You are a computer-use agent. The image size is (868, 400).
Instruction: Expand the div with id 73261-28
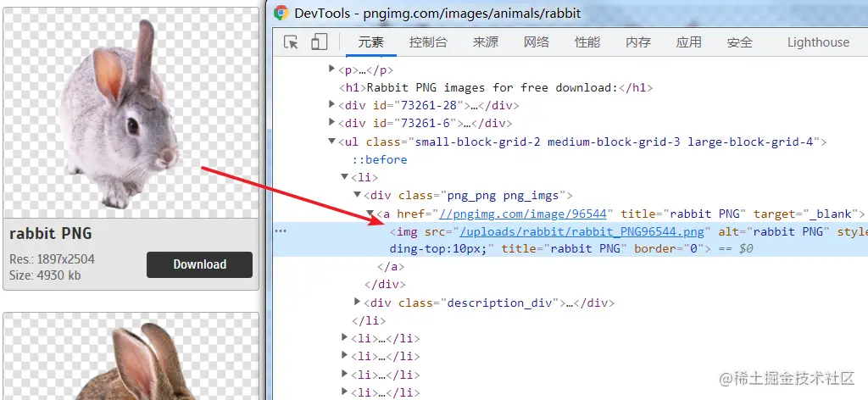pyautogui.click(x=332, y=104)
